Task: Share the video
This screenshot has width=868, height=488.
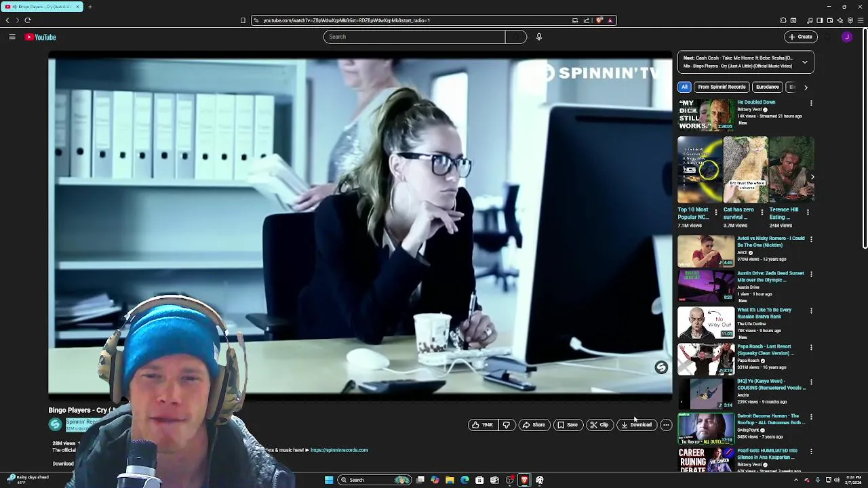Action: coord(534,425)
